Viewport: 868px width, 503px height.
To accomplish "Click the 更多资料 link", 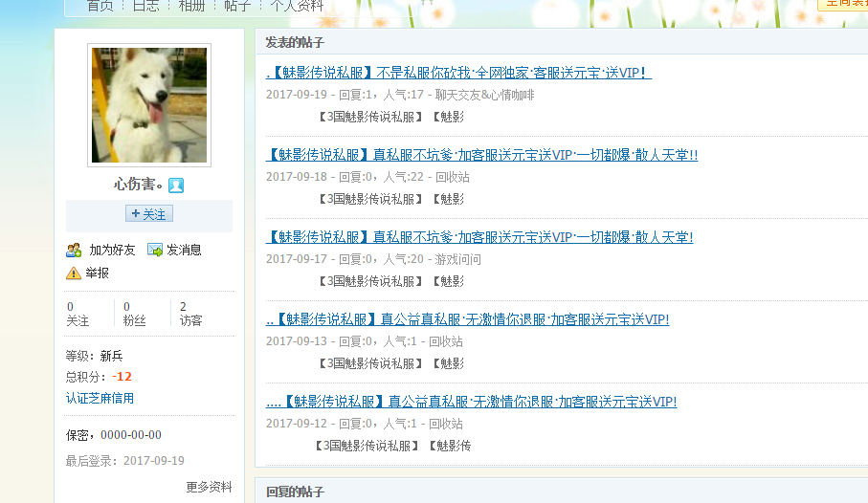I will tap(209, 487).
